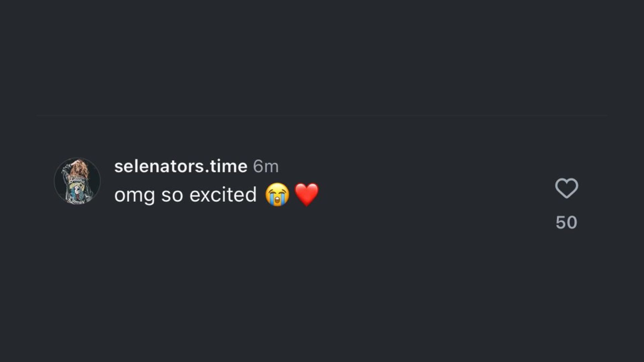
Task: Tap the heart outline above 50
Action: pos(567,188)
